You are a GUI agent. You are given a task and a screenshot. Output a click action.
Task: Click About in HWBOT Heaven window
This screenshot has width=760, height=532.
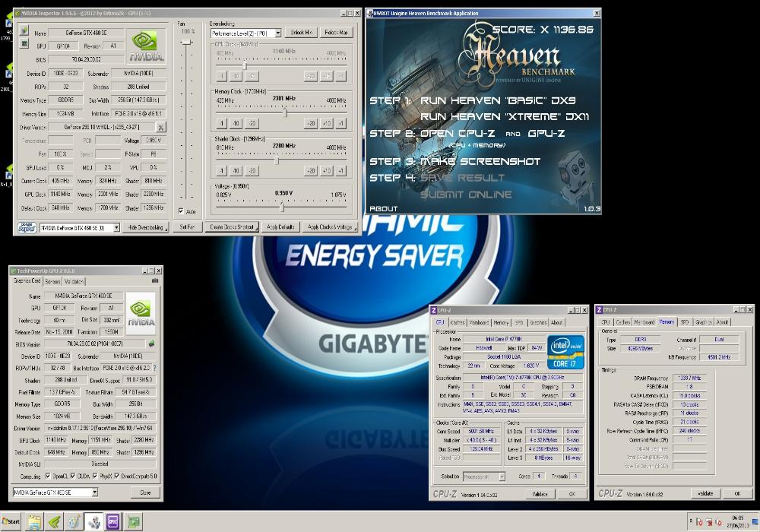pos(383,209)
